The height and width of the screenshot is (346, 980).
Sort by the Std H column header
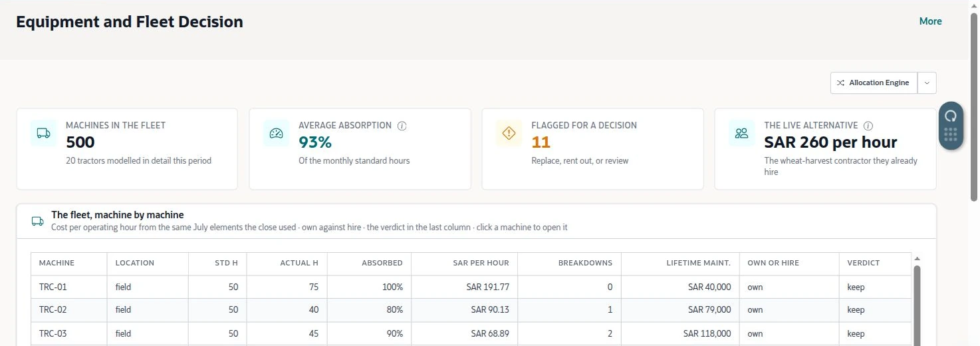point(217,263)
